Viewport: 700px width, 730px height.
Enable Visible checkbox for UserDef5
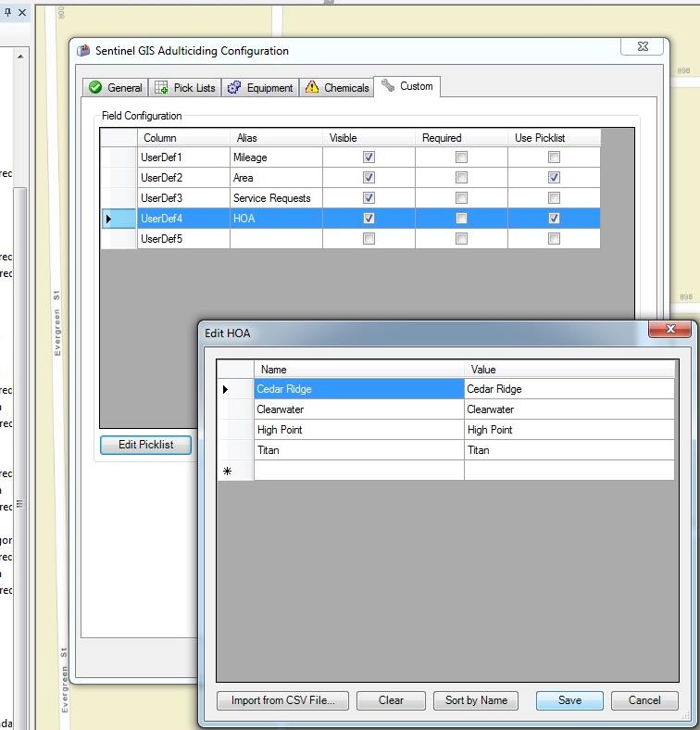pos(369,239)
